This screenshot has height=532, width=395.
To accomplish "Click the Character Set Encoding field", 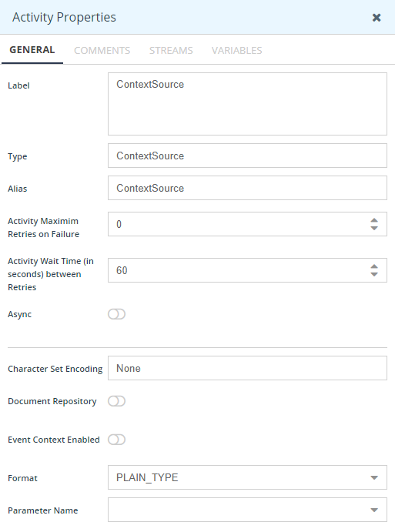I will pos(247,368).
